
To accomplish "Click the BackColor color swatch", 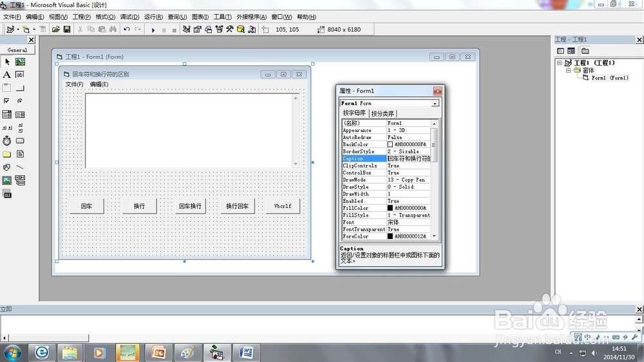I will pos(390,144).
